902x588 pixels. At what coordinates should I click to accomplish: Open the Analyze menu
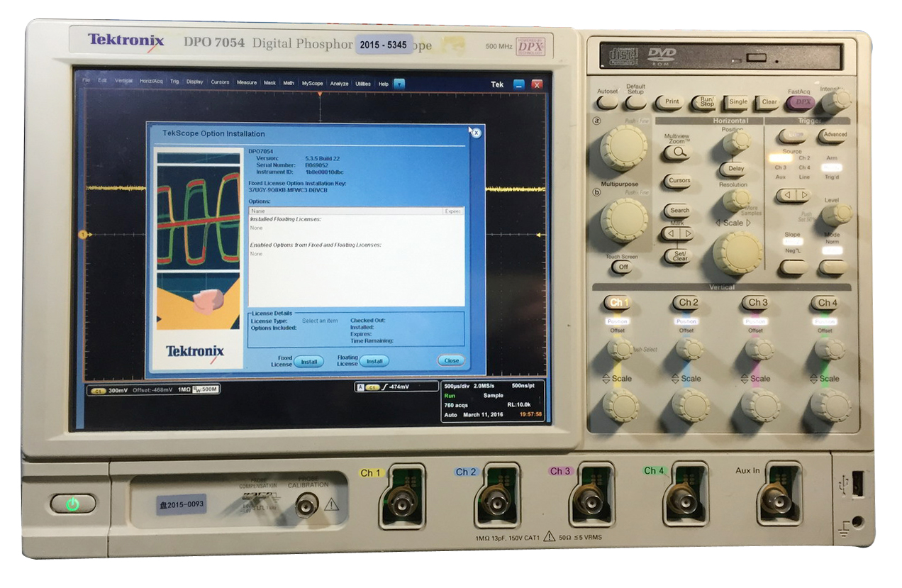pyautogui.click(x=340, y=84)
